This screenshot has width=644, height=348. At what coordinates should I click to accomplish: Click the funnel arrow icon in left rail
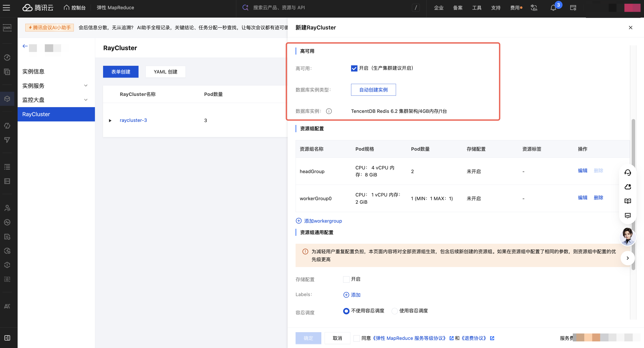pyautogui.click(x=7, y=140)
